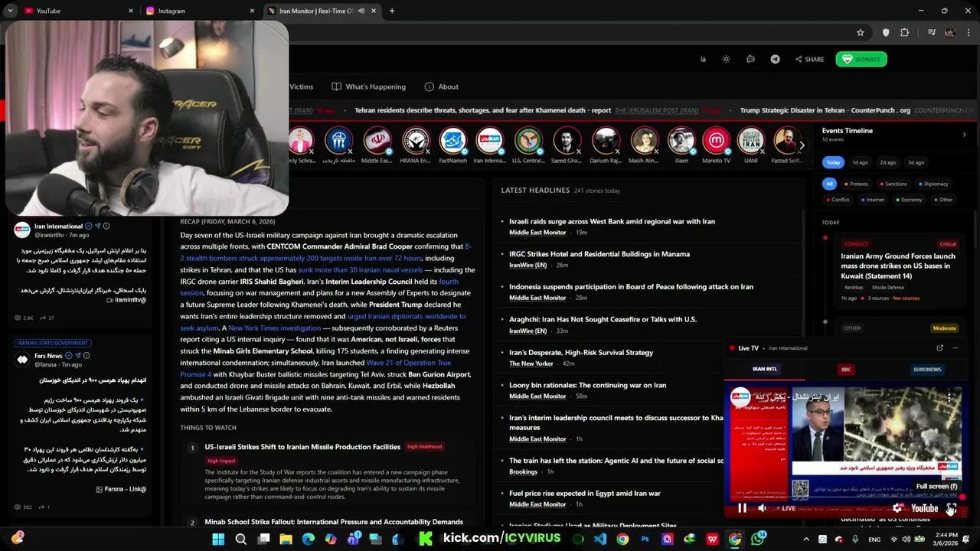This screenshot has height=551, width=980.
Task: Pause the live video stream
Action: tap(742, 508)
